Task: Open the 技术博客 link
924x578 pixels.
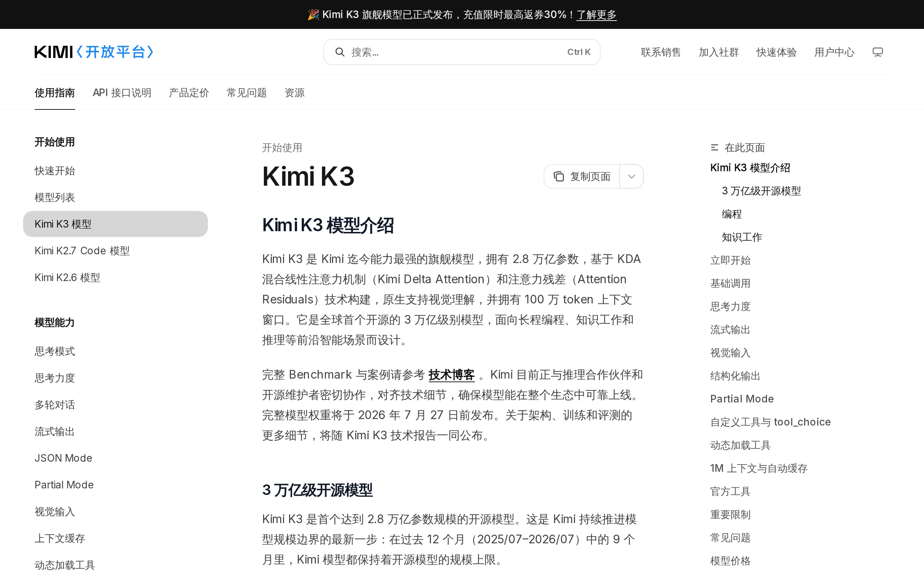Action: (451, 375)
